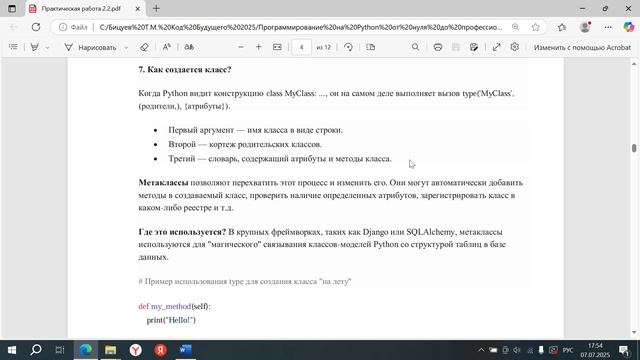Show hidden system tray icons

(481, 350)
